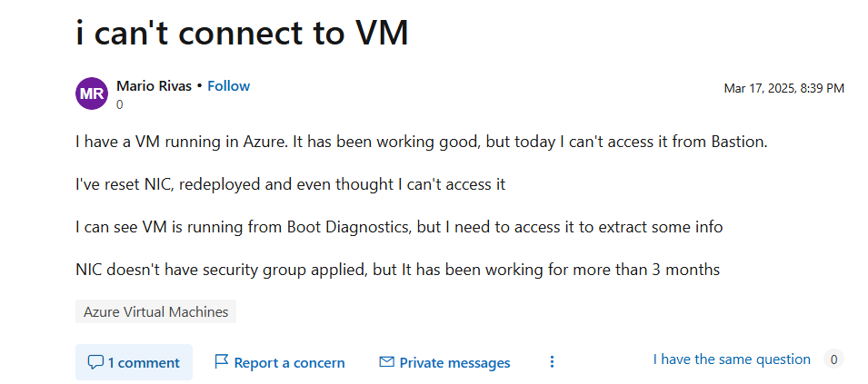
Task: Click the 'i can't connect to VM' title
Action: pyautogui.click(x=242, y=33)
